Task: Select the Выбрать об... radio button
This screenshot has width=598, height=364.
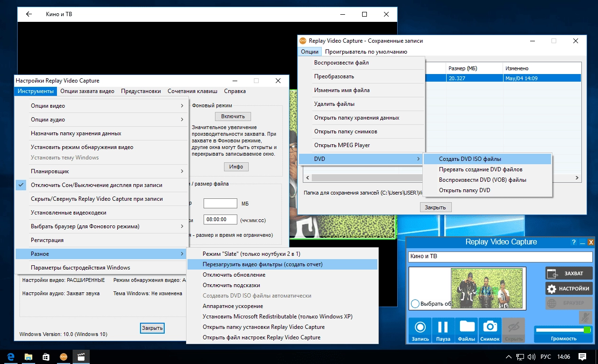Action: coord(415,304)
